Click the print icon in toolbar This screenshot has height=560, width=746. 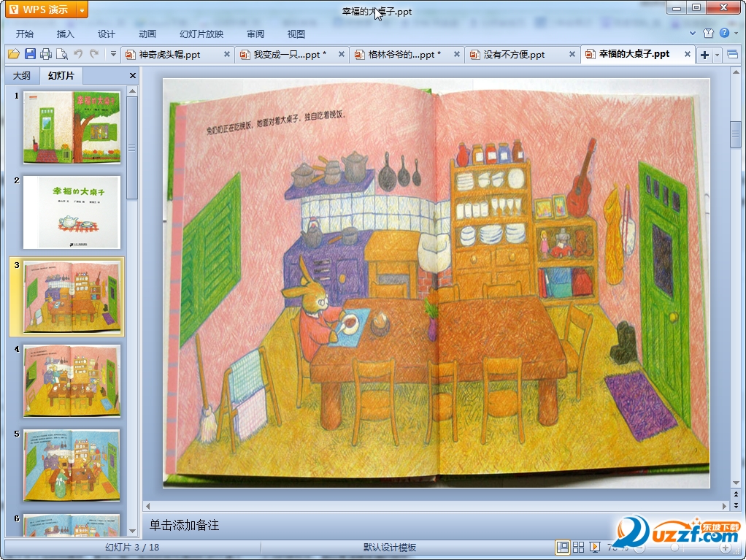(46, 54)
